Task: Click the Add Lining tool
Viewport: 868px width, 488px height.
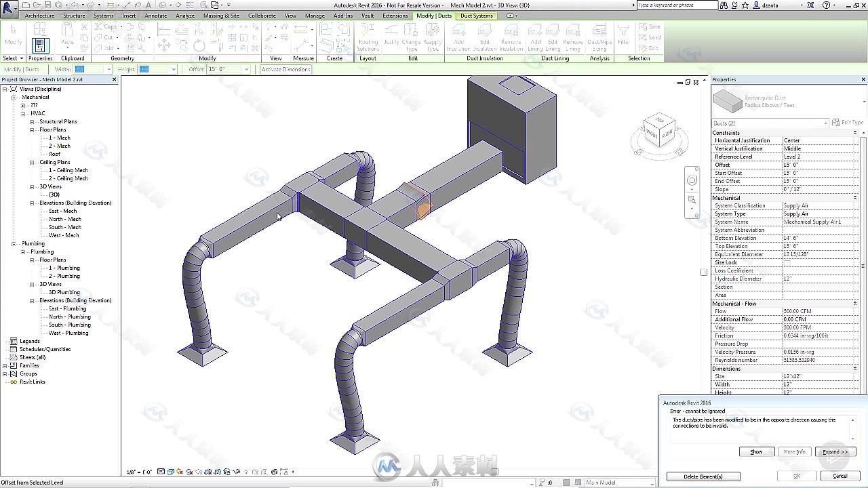Action: (x=535, y=37)
